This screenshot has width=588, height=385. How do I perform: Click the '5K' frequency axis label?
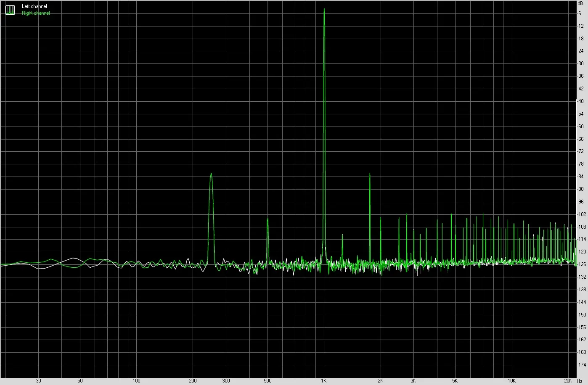pos(455,381)
